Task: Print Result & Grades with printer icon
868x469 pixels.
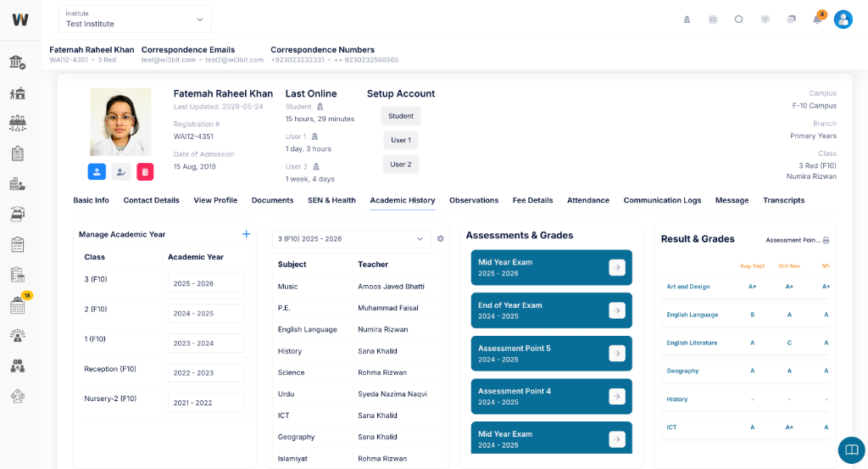Action: pyautogui.click(x=826, y=240)
